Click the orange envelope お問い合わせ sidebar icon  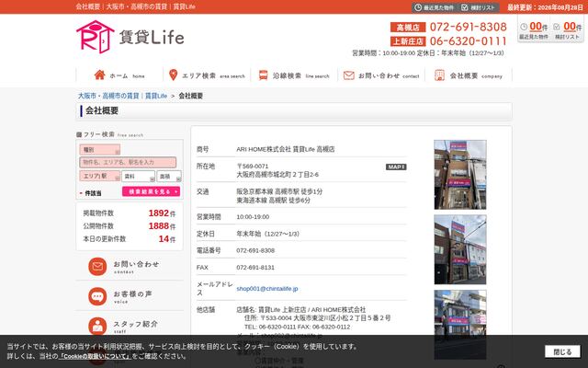[x=97, y=267]
